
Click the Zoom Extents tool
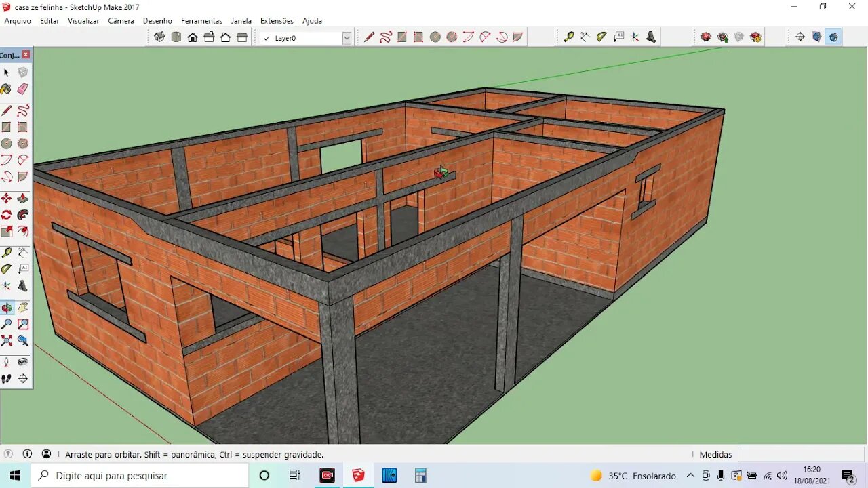7,341
